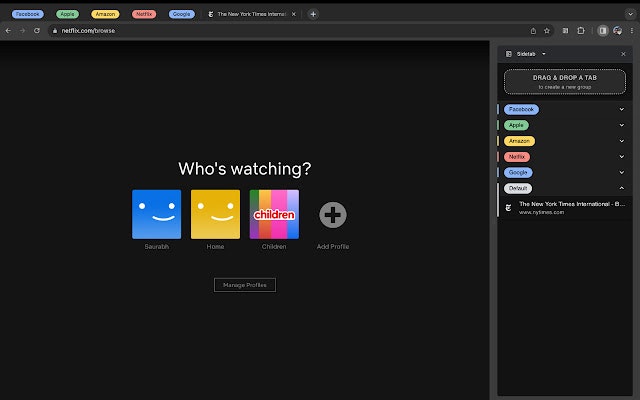
Task: Click the 'Children' profile name
Action: point(274,247)
